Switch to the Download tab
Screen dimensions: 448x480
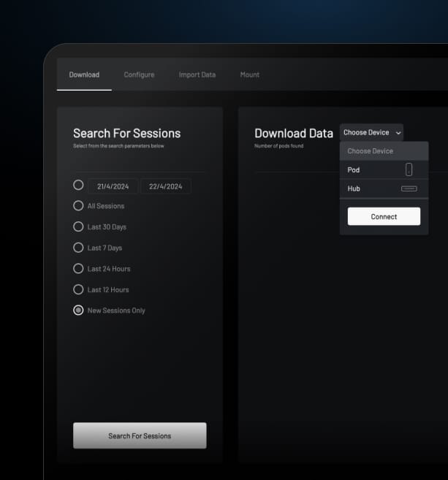[84, 75]
